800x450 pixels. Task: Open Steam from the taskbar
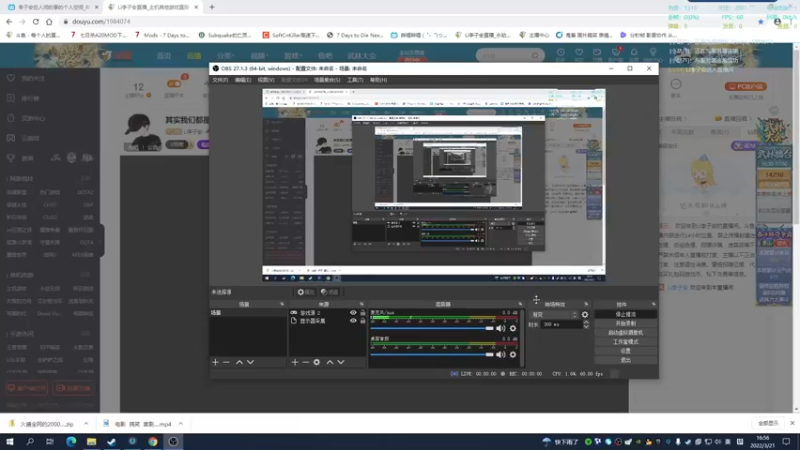[112, 442]
